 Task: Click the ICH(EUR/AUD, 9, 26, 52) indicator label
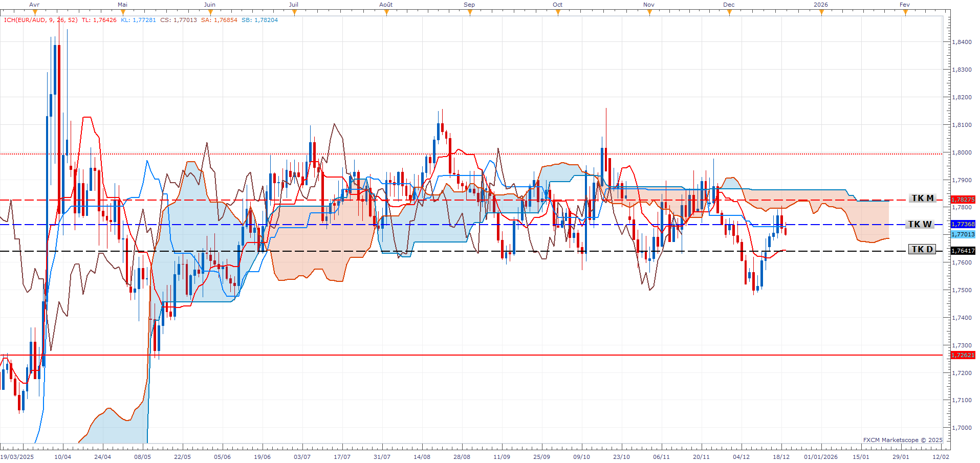tap(41, 20)
